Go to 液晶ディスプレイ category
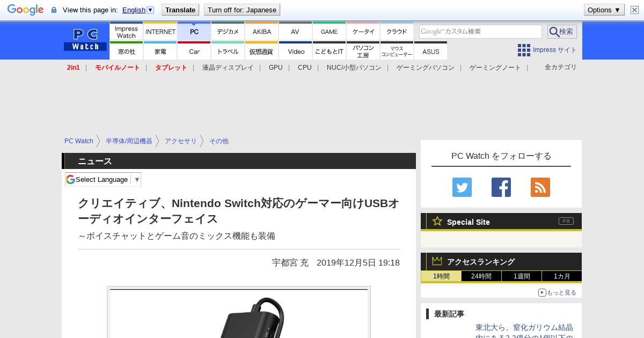This screenshot has height=338, width=644. tap(228, 68)
